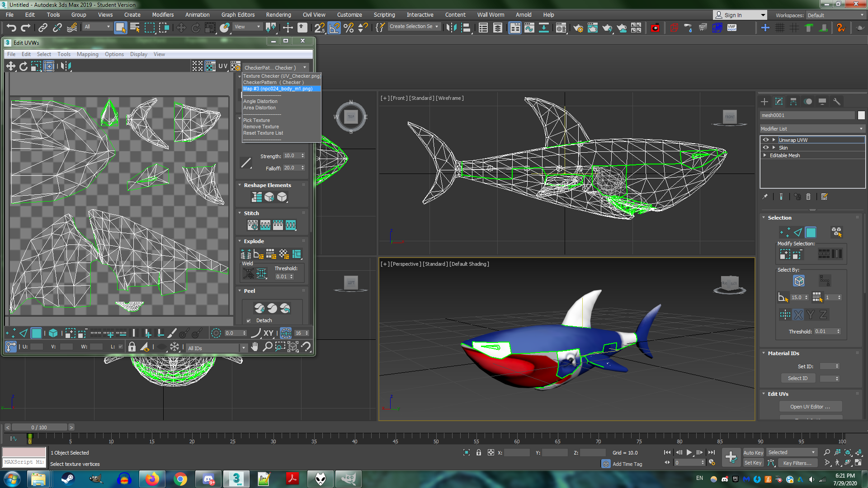Image resolution: width=868 pixels, height=488 pixels.
Task: Open Steam from the taskbar
Action: [x=68, y=479]
